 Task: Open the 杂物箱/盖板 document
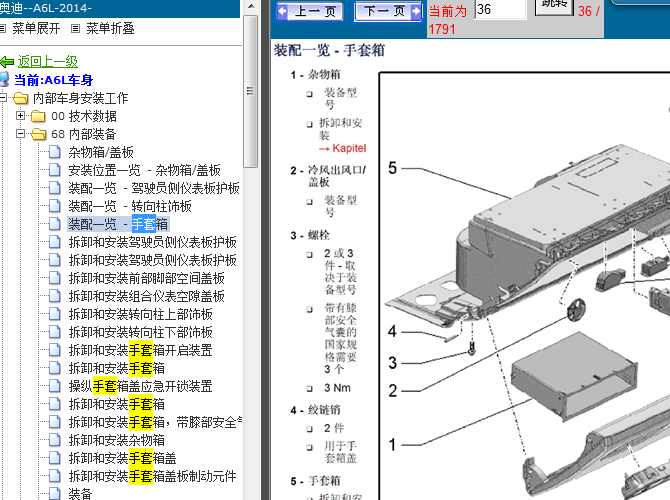(x=101, y=152)
